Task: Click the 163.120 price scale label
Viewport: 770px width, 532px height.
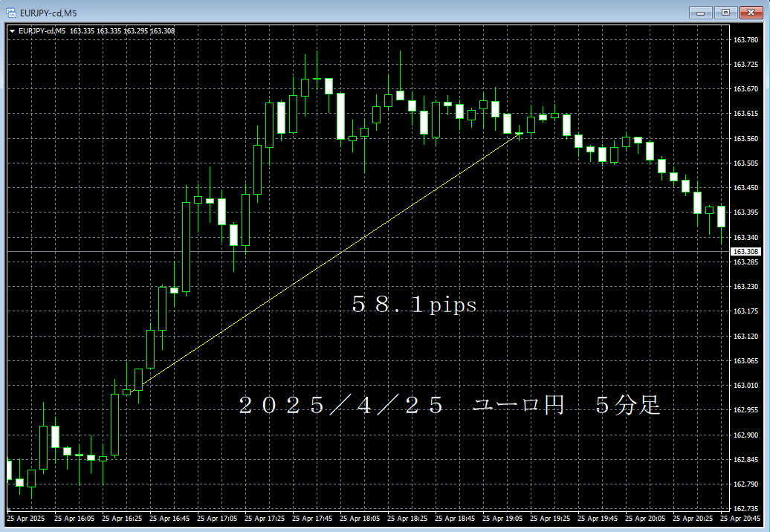Action: click(745, 336)
